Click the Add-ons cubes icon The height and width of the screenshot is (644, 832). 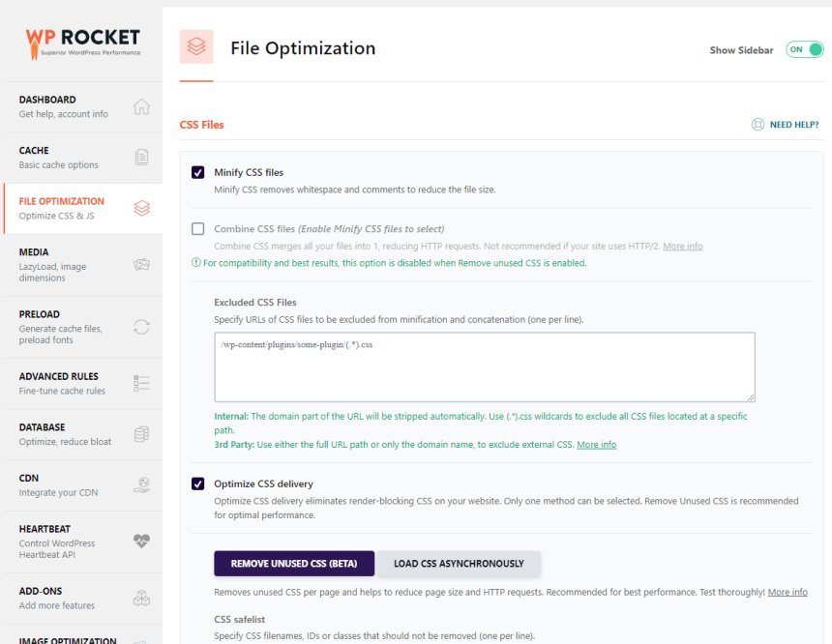[141, 598]
